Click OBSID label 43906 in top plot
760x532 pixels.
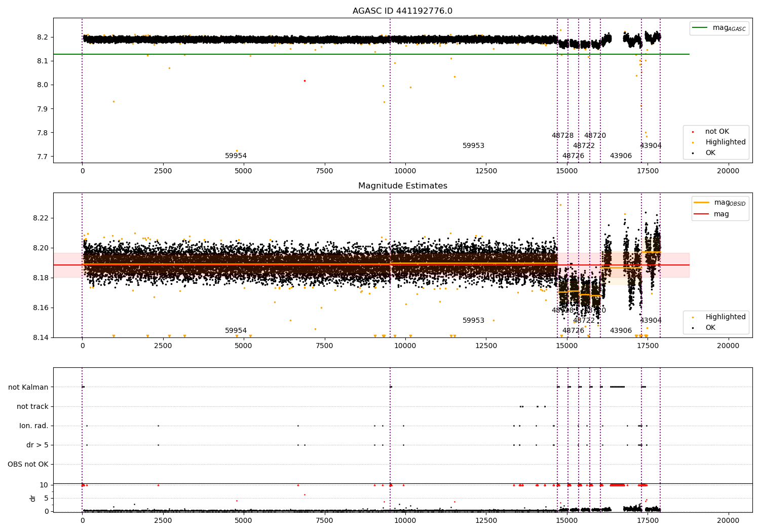click(x=621, y=156)
